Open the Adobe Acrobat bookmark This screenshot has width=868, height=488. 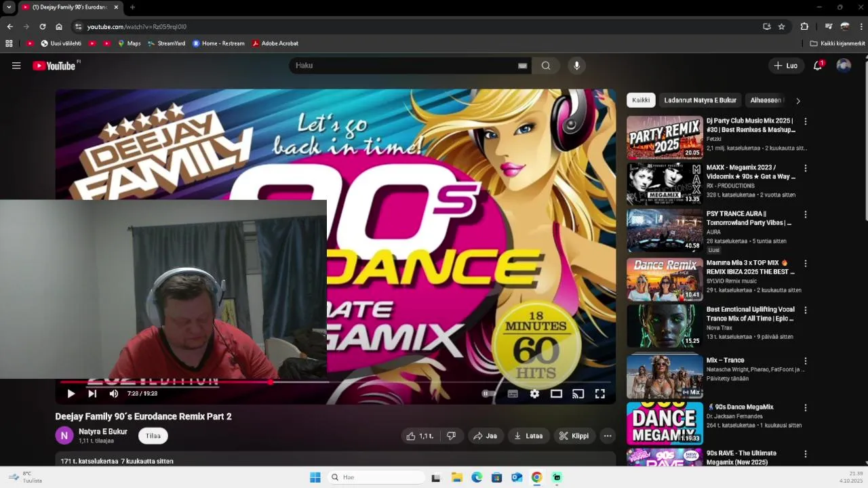coord(275,43)
